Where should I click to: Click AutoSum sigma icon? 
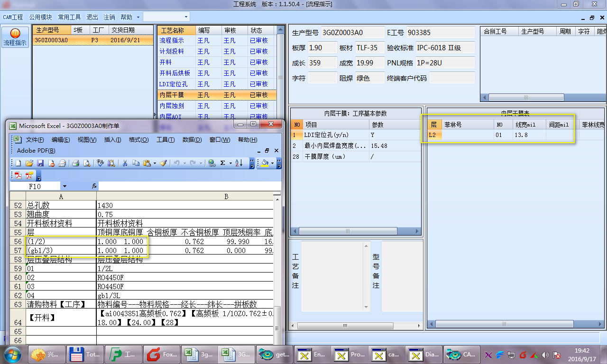[222, 163]
